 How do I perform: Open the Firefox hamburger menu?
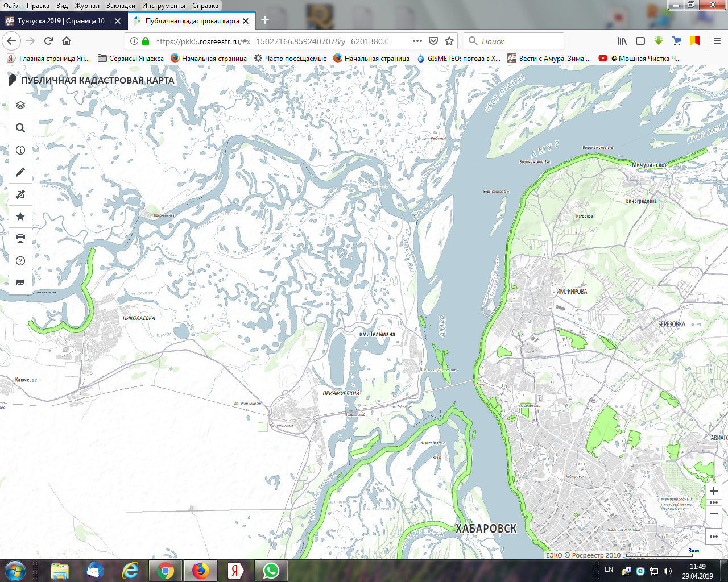[717, 41]
